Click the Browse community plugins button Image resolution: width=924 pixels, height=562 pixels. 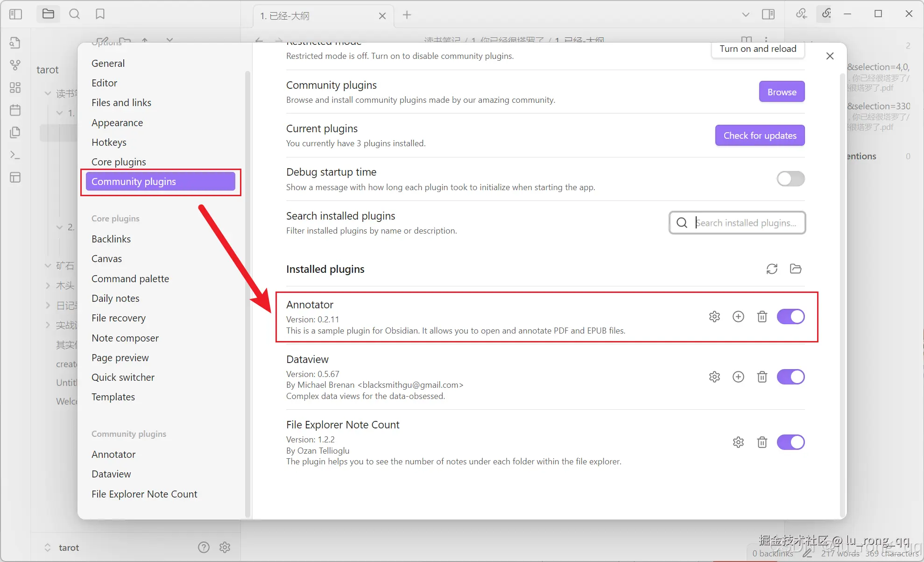[x=782, y=92]
